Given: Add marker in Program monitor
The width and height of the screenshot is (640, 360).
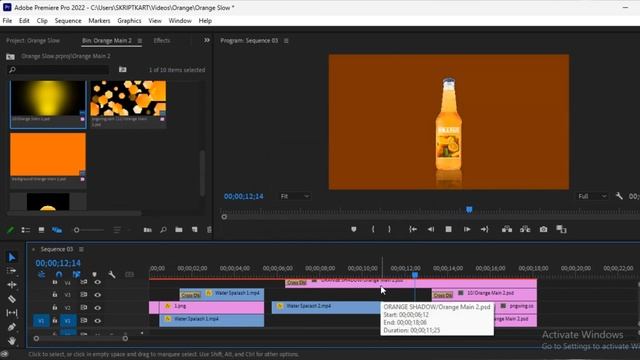Looking at the screenshot, I should pos(353,229).
